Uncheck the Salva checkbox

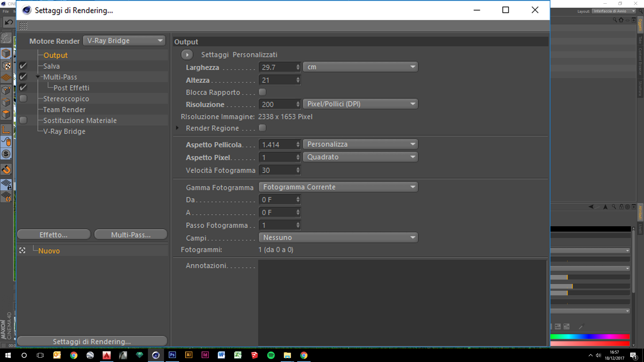tap(23, 66)
